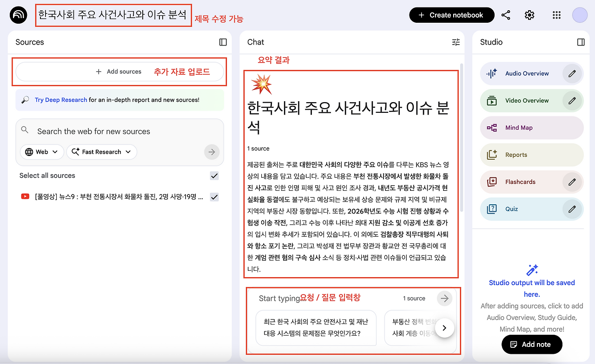Uncheck Select all sources
Viewport: 595px width, 364px height.
coord(214,175)
